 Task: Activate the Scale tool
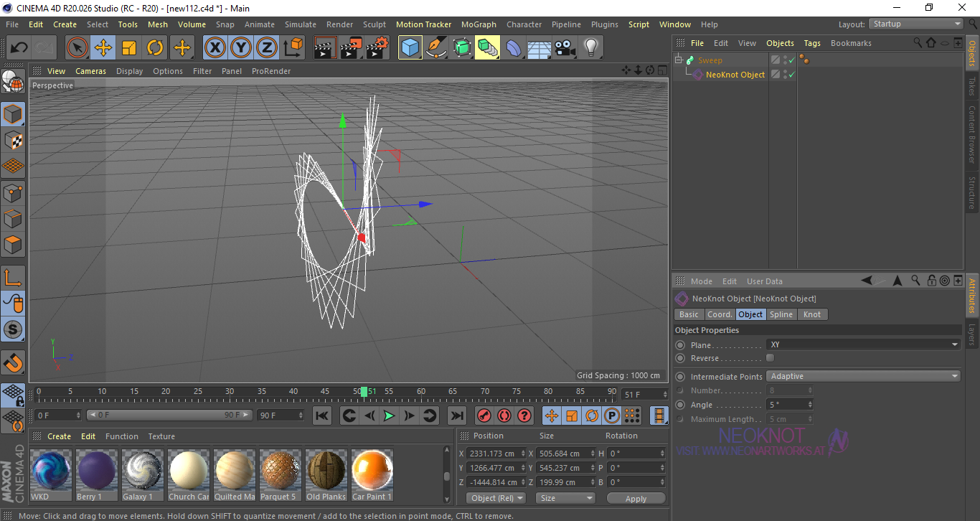coord(129,48)
